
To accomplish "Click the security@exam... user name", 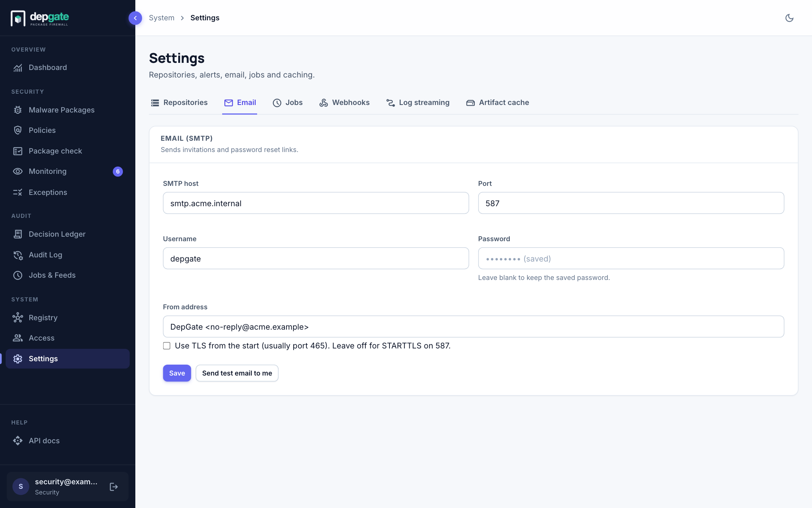I will (66, 482).
